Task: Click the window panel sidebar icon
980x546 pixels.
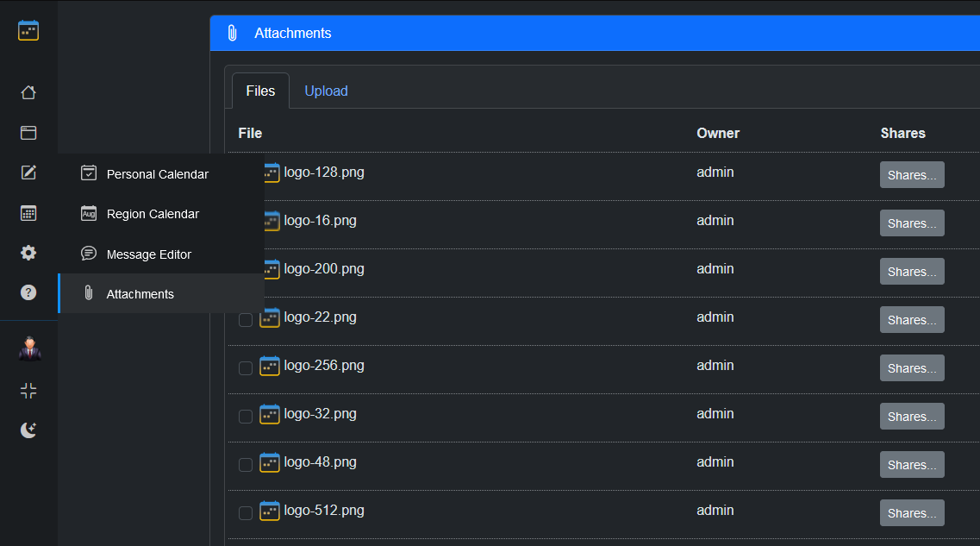Action: pyautogui.click(x=28, y=133)
